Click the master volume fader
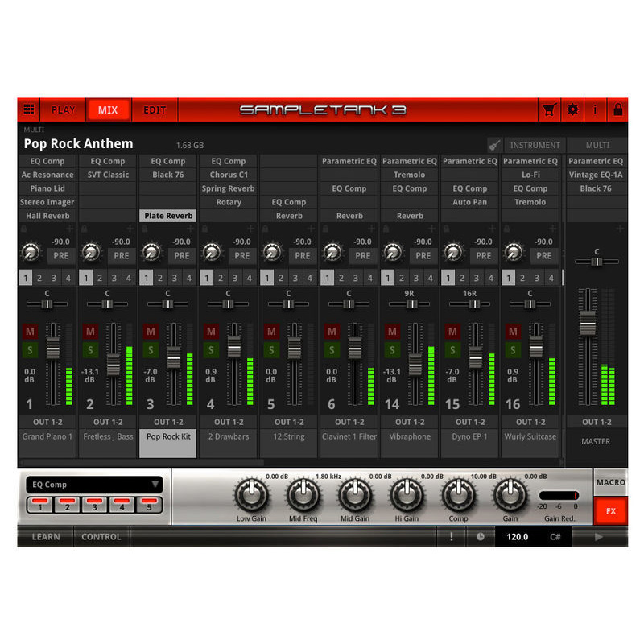 pyautogui.click(x=588, y=324)
